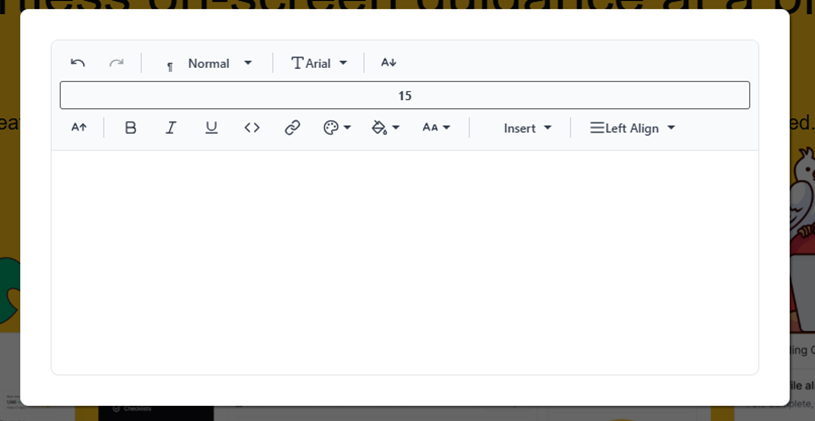Click the T font icon beside Arial
This screenshot has height=421, width=815.
coord(297,63)
